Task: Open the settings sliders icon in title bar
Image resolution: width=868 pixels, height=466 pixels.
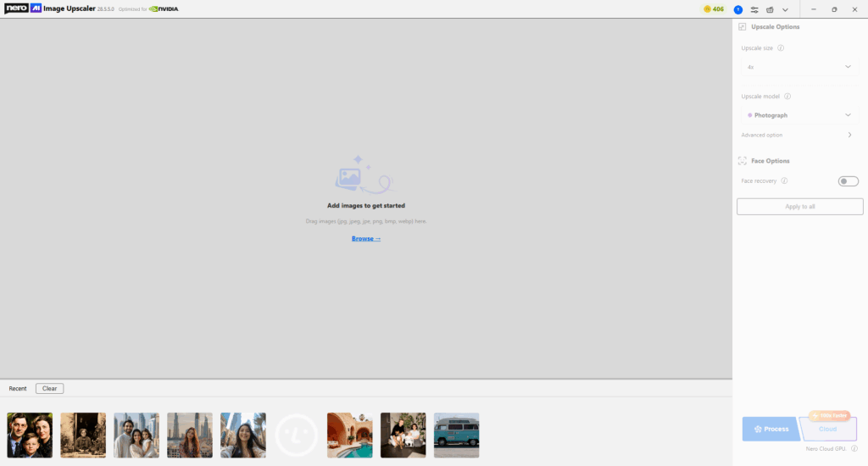Action: (754, 9)
